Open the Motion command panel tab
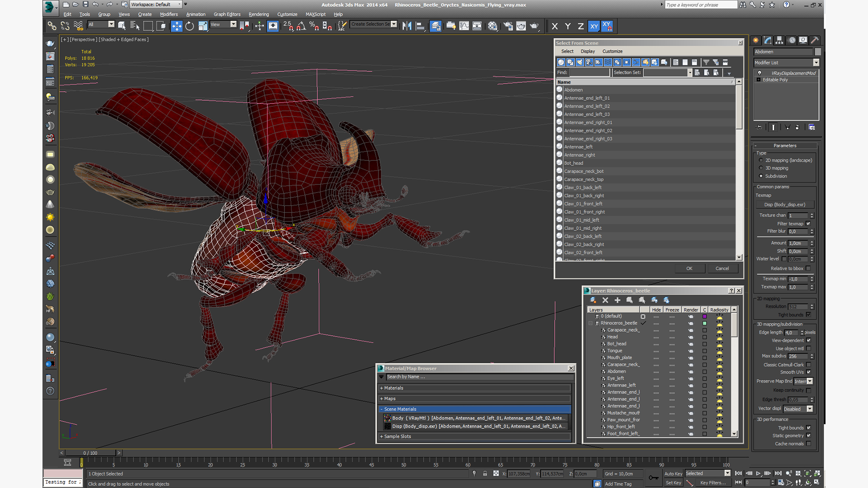The height and width of the screenshot is (488, 868). pos(792,40)
